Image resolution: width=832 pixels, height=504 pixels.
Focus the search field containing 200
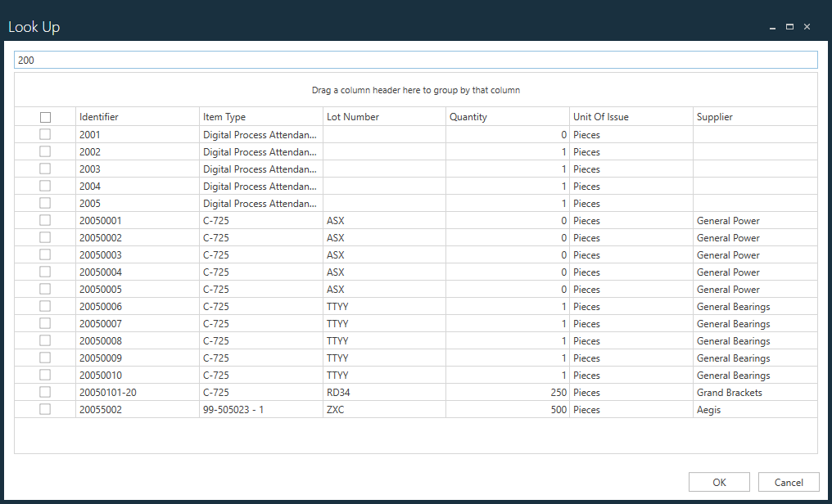[x=416, y=60]
